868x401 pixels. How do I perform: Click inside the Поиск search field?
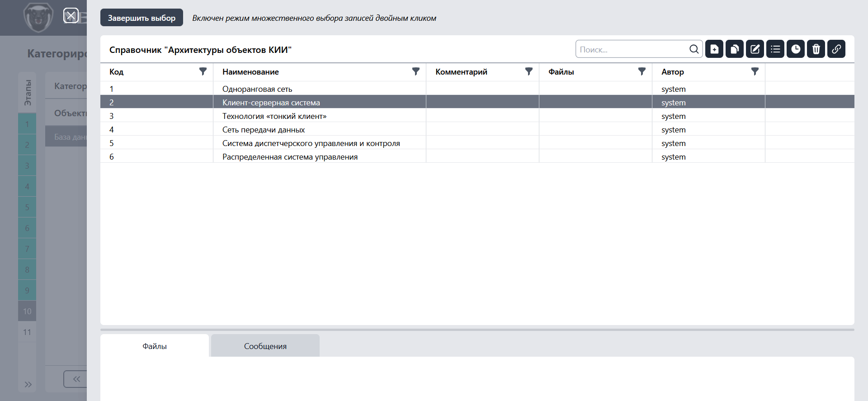pos(632,49)
